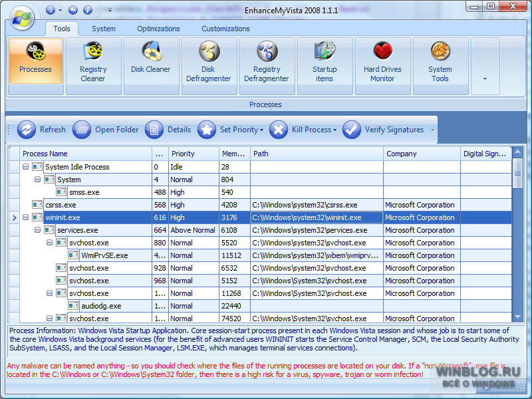Click the process list scrollbar up arrow
The image size is (532, 399).
click(518, 152)
